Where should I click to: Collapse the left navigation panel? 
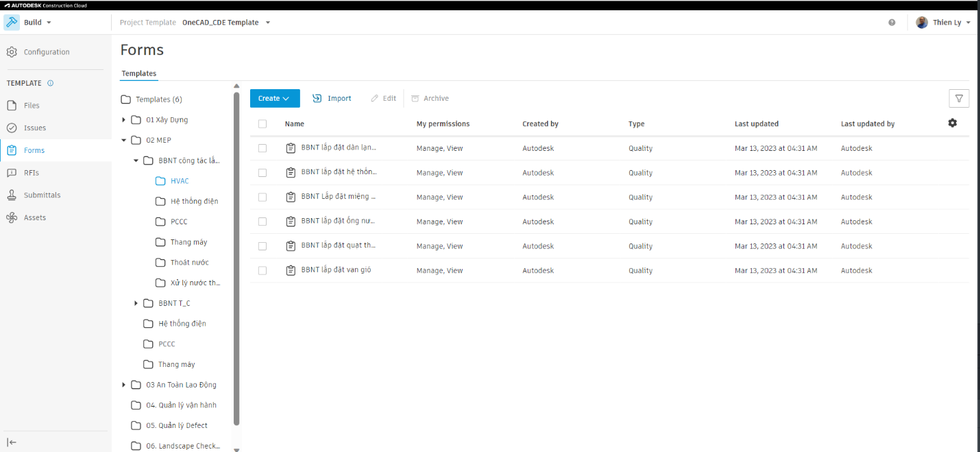(x=12, y=442)
